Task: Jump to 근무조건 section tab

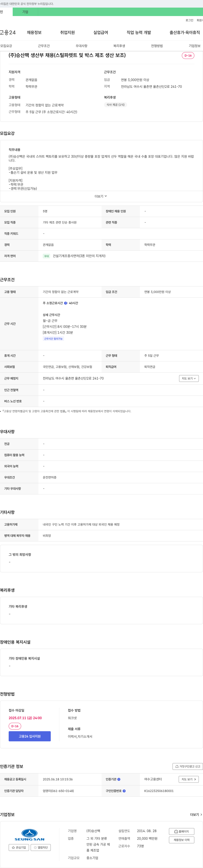Action: (44, 46)
